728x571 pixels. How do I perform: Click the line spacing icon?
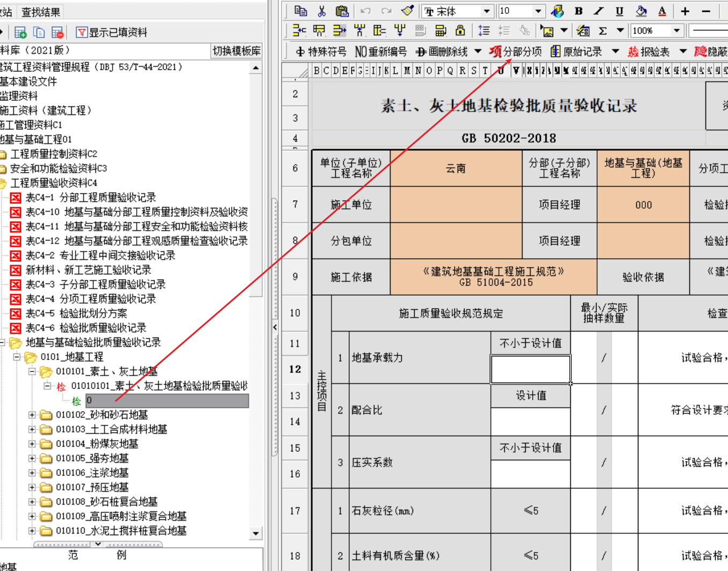point(483,31)
